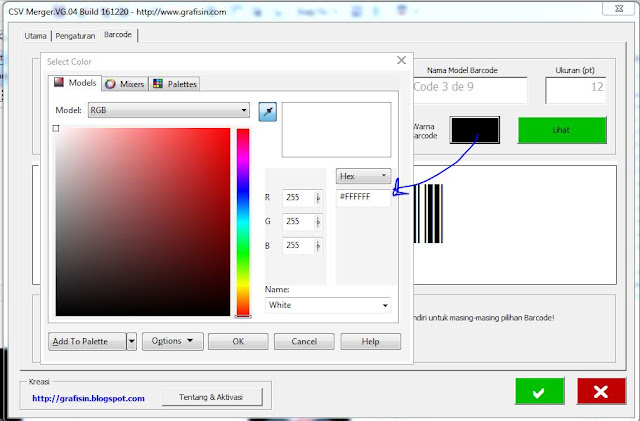This screenshot has width=640, height=421.
Task: Open Help in color dialog
Action: 371,341
